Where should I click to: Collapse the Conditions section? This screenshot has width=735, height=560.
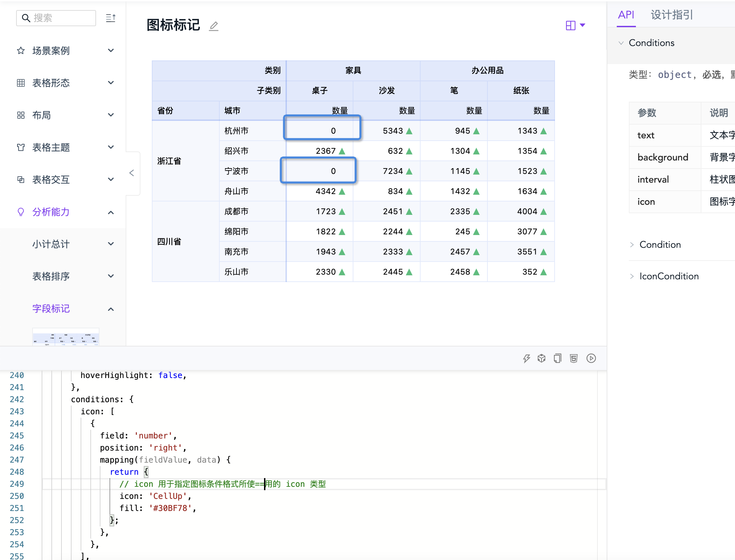[621, 43]
